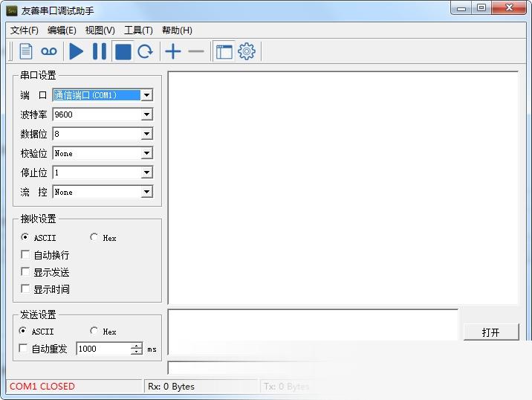The width and height of the screenshot is (532, 400).
Task: Expand the 数据位 dropdown showing 8
Action: point(146,134)
